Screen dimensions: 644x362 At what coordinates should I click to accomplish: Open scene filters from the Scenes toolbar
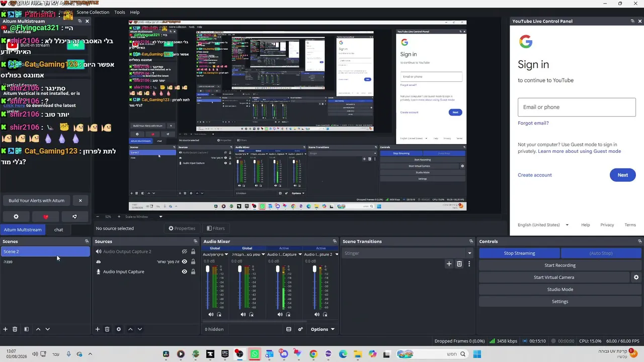click(x=27, y=329)
